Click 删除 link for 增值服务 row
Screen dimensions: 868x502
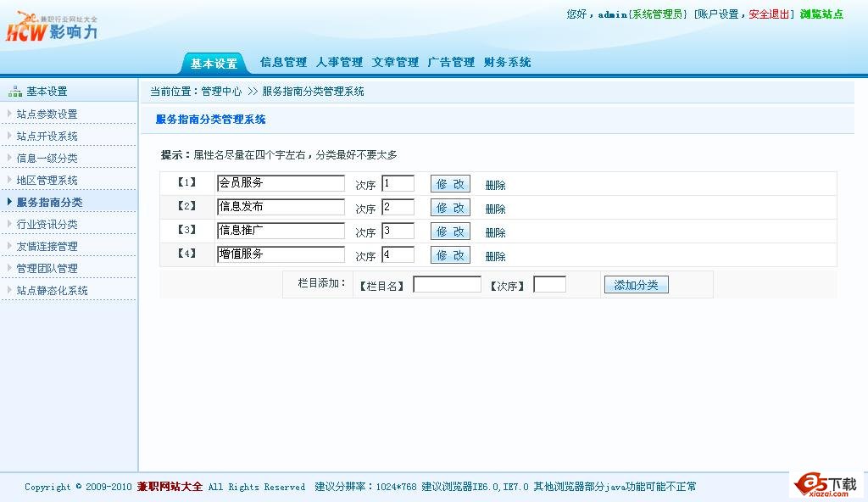tap(495, 257)
